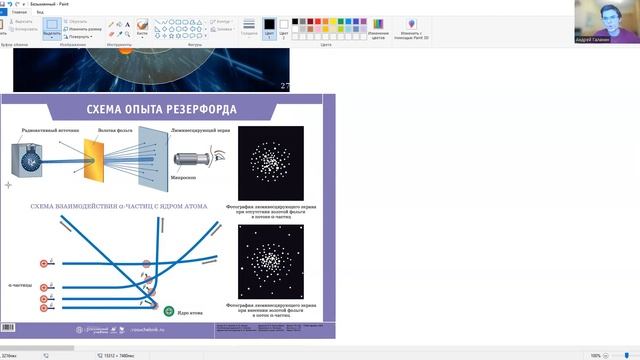Select the Pencil tool
640x360 pixels.
point(111,24)
